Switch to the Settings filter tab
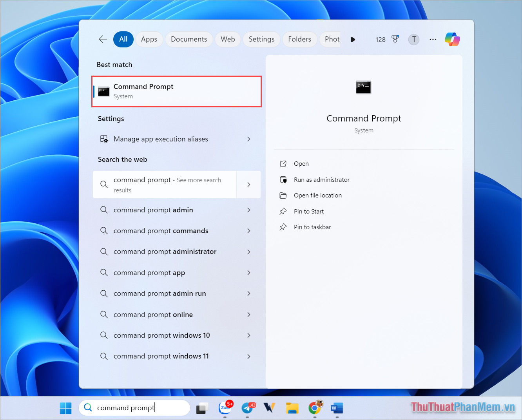The image size is (522, 420). [261, 39]
